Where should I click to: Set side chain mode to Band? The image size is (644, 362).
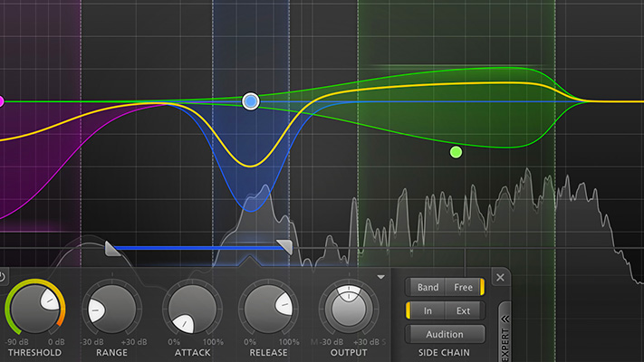point(428,288)
